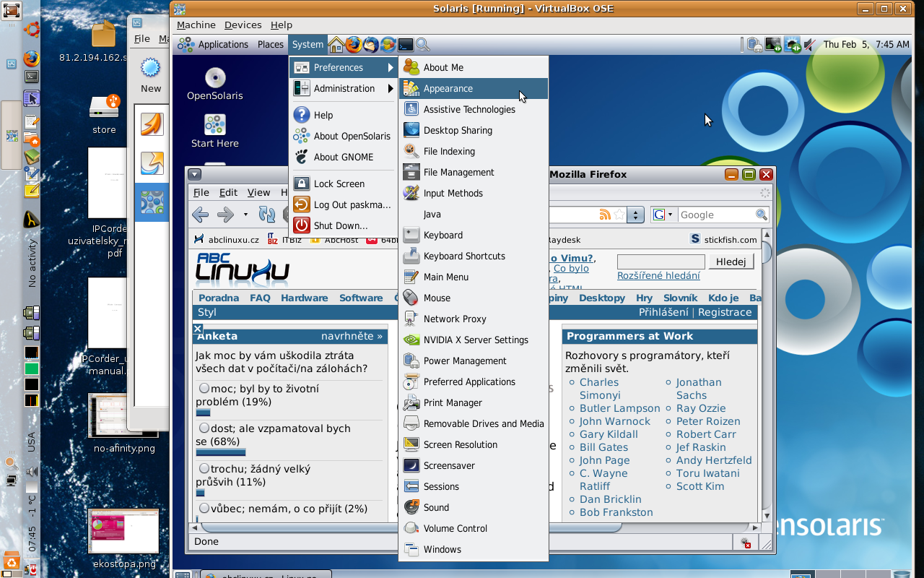This screenshot has height=578, width=924.
Task: Open the Hardware tab on abclinuxu
Action: (304, 298)
